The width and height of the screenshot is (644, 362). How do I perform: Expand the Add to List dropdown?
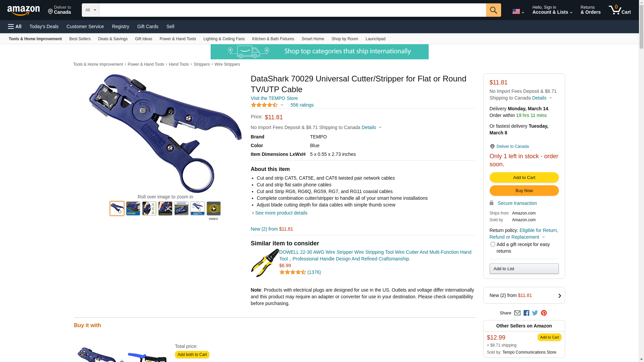pos(524,269)
